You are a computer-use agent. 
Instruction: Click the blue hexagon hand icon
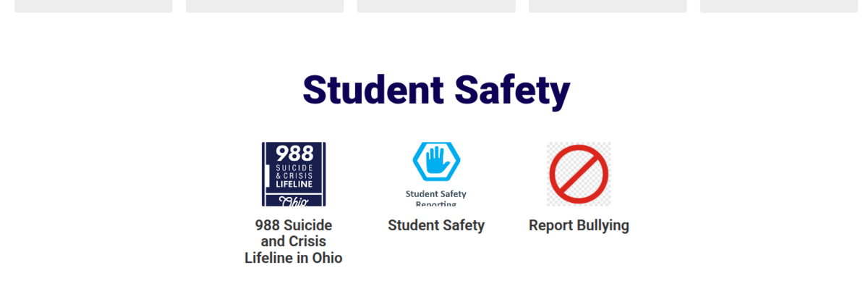tap(436, 162)
